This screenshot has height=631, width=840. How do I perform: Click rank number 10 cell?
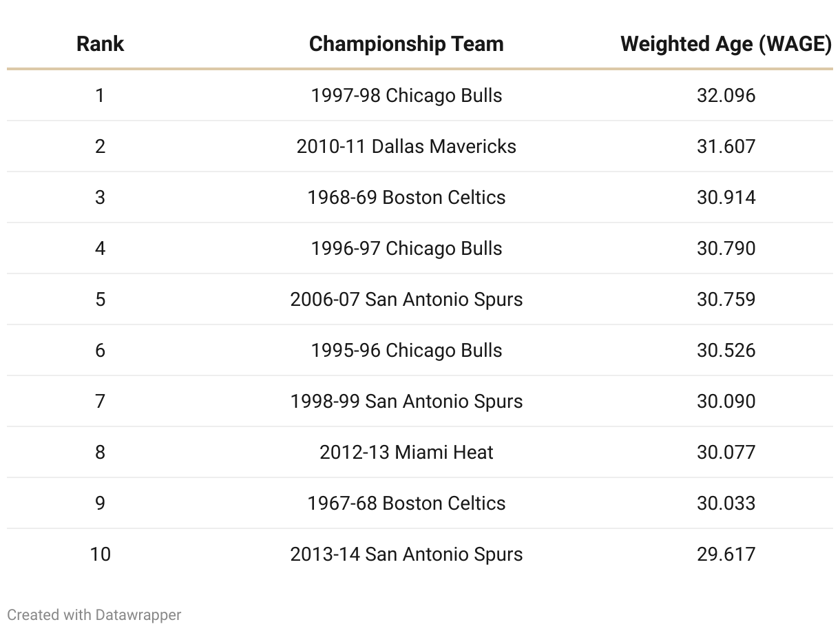(x=100, y=554)
